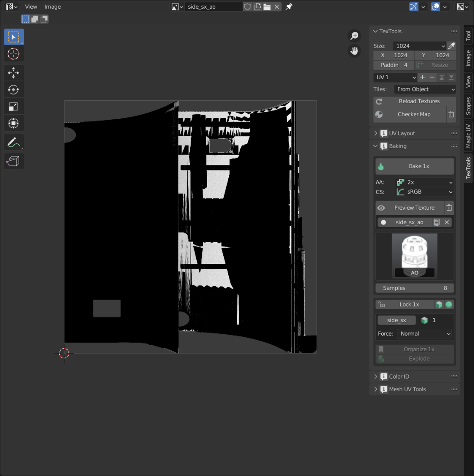The image size is (474, 476).
Task: Open gizmo options dropdown arrow
Action: (x=423, y=6)
